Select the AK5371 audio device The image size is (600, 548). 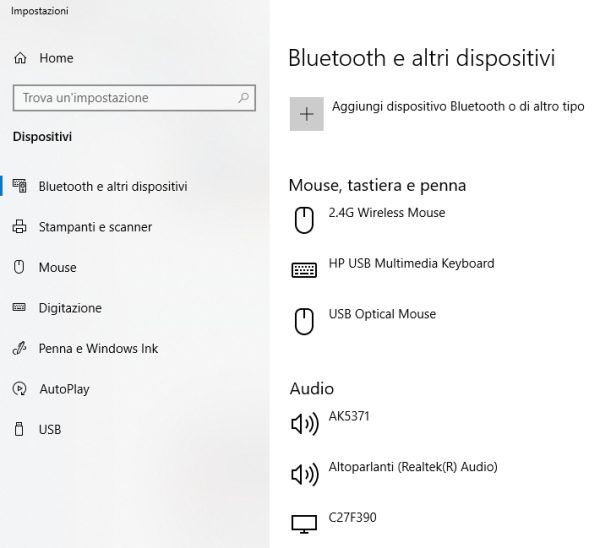coord(349,416)
